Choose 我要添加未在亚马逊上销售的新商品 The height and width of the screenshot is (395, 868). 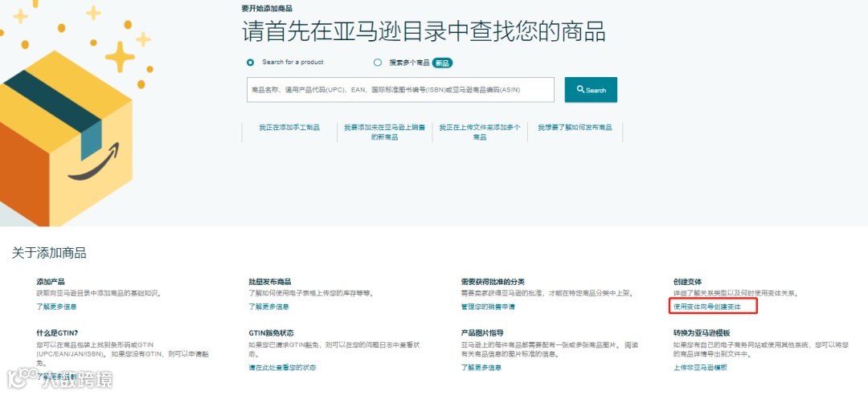(x=384, y=132)
